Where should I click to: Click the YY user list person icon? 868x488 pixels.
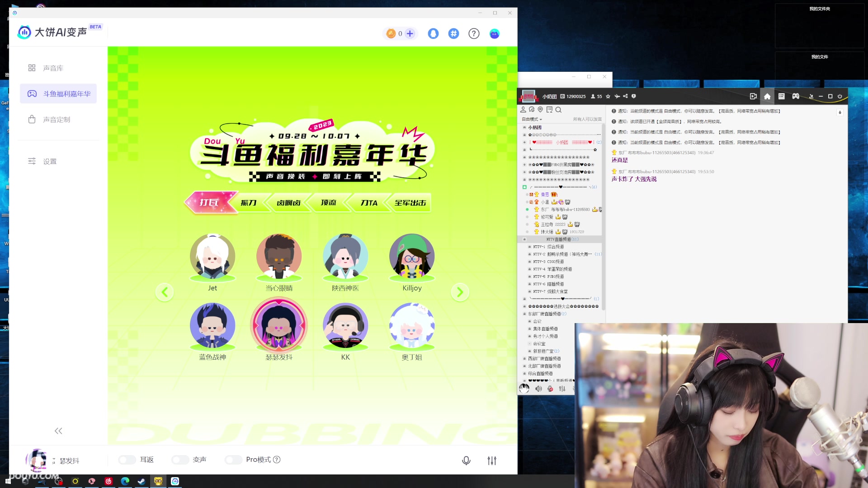(x=523, y=109)
